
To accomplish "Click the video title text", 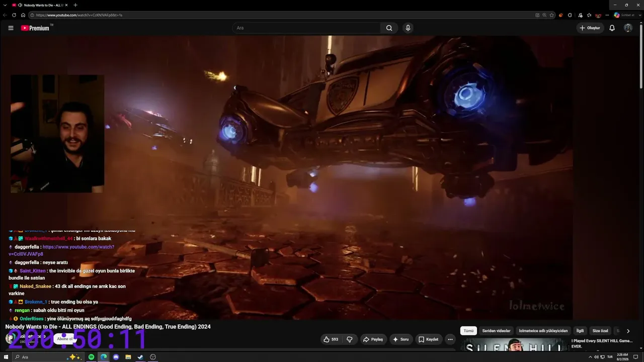I will click(x=108, y=327).
